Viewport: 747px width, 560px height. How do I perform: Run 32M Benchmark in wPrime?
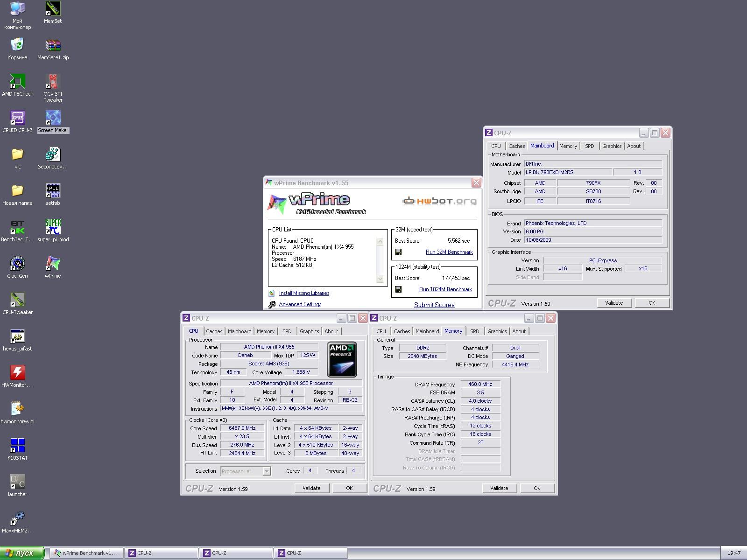[449, 252]
